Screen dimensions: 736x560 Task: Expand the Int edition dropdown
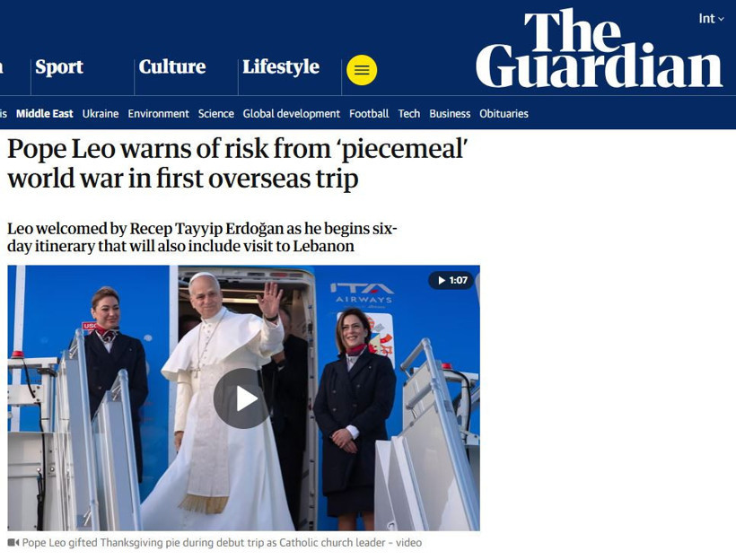pos(711,18)
